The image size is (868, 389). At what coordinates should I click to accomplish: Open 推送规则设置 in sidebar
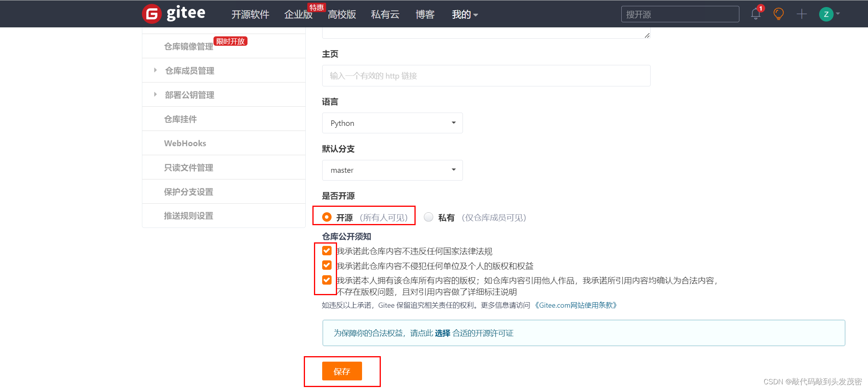[x=188, y=215]
